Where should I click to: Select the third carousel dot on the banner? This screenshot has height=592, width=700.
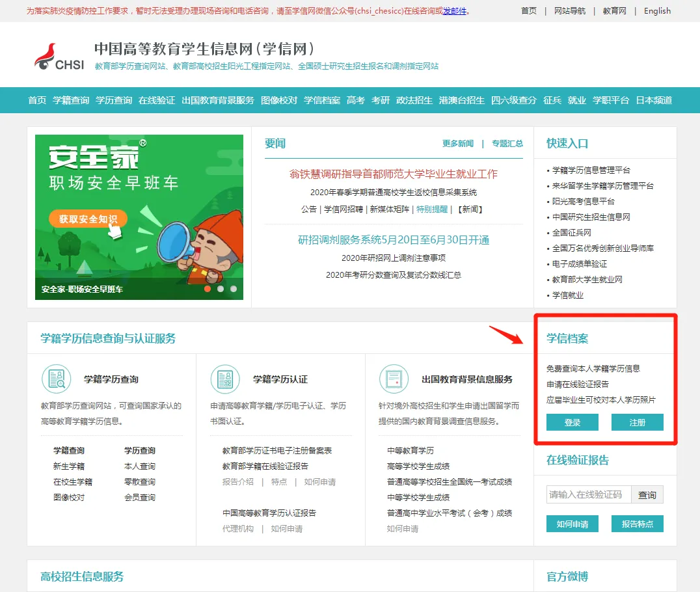click(x=234, y=289)
